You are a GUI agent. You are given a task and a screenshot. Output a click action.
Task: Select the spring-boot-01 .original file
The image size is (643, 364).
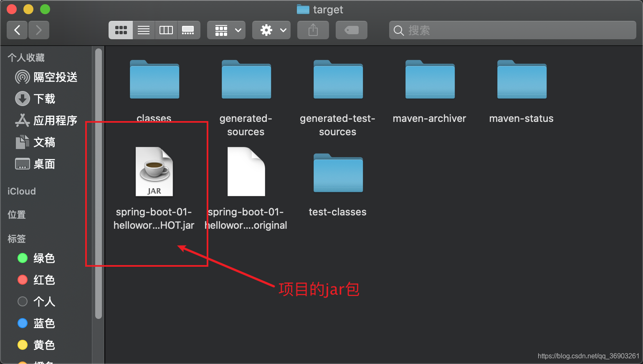pos(246,172)
